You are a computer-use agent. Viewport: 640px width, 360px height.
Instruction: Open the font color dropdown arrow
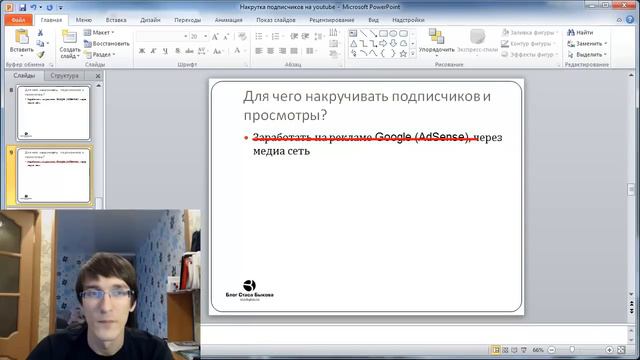click(x=245, y=51)
